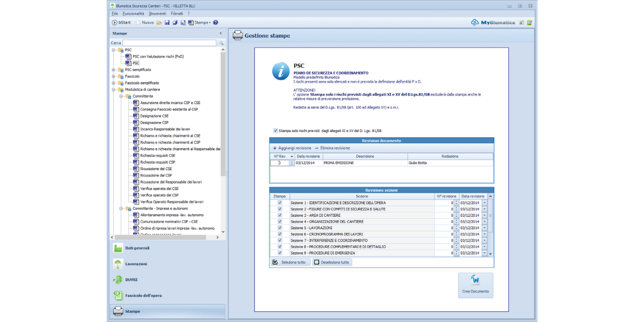Image resolution: width=644 pixels, height=322 pixels.
Task: Open a project with the folder icon
Action: [x=159, y=23]
